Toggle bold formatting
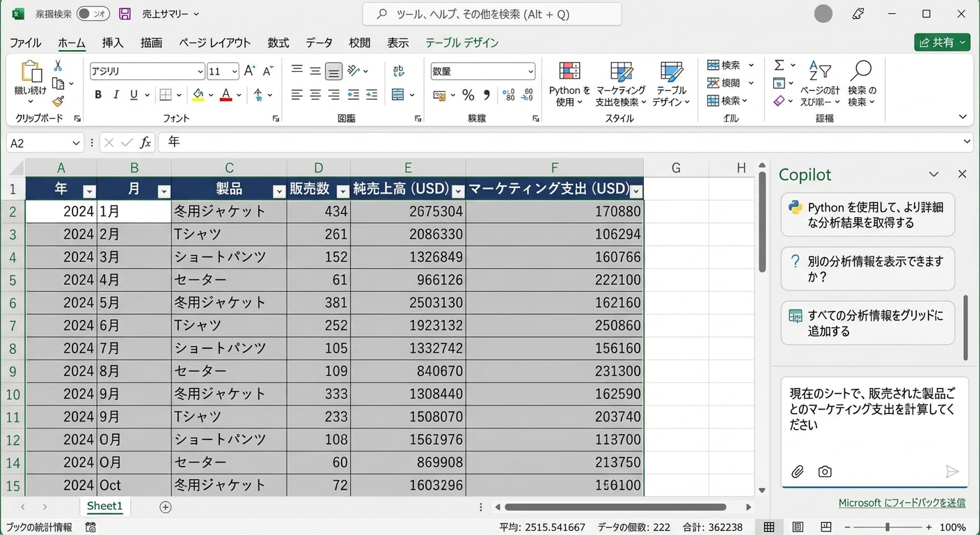The width and height of the screenshot is (980, 535). [x=98, y=95]
